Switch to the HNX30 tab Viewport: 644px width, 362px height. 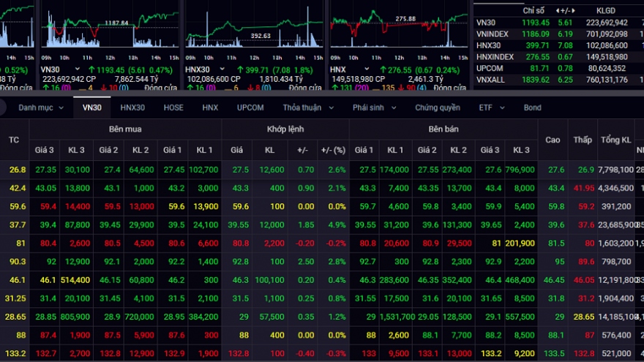click(x=132, y=108)
